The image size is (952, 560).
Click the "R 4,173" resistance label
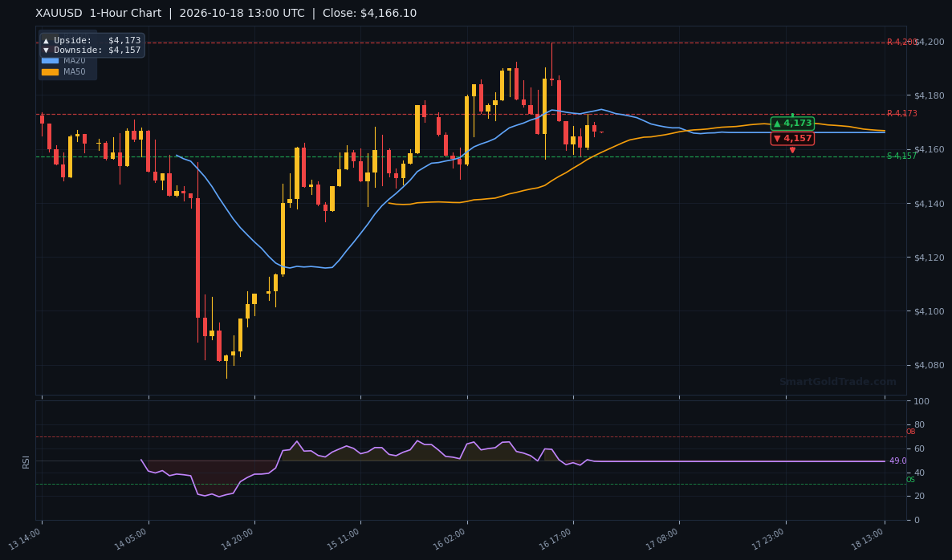(902, 113)
